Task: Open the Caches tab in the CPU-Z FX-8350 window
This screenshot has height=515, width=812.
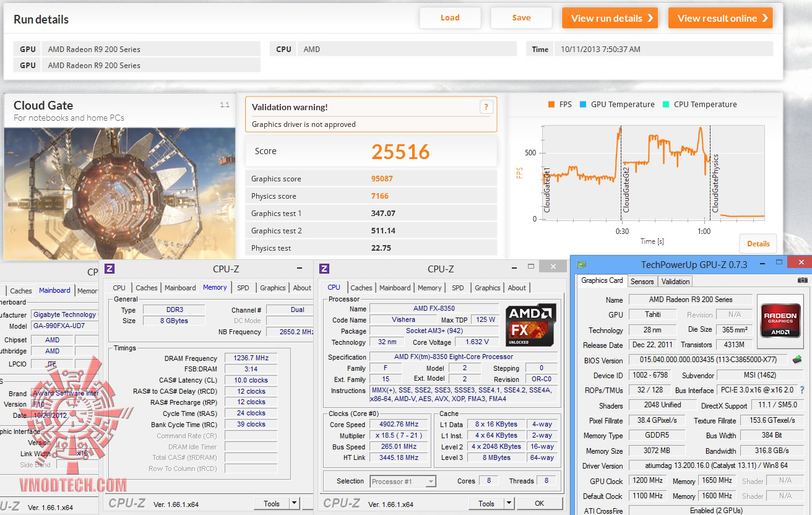Action: pyautogui.click(x=361, y=288)
